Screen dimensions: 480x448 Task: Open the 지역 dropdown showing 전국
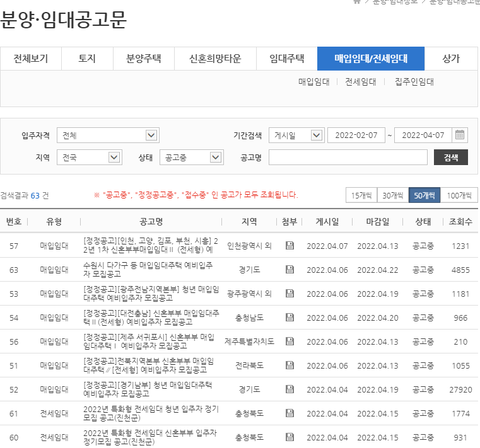[90, 157]
